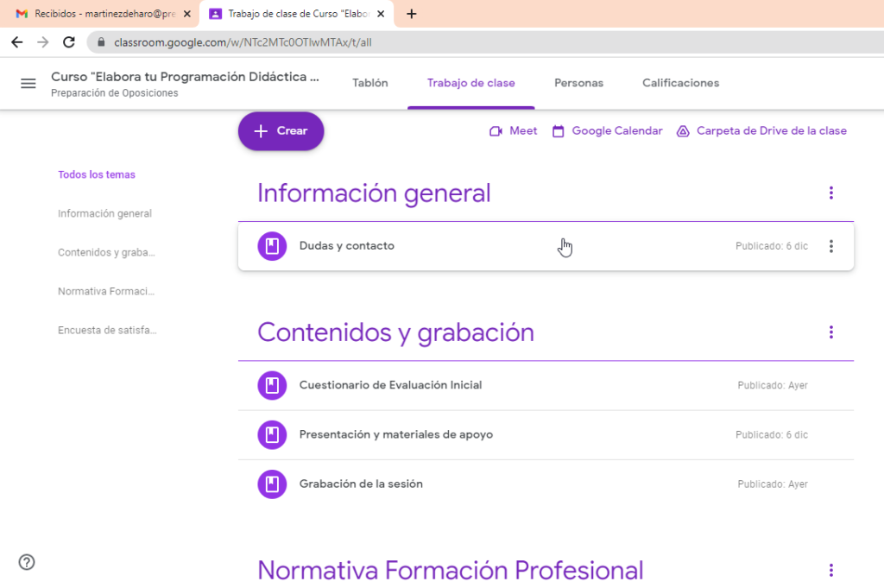The image size is (884, 588).
Task: Reload the Classroom page
Action: pyautogui.click(x=69, y=42)
